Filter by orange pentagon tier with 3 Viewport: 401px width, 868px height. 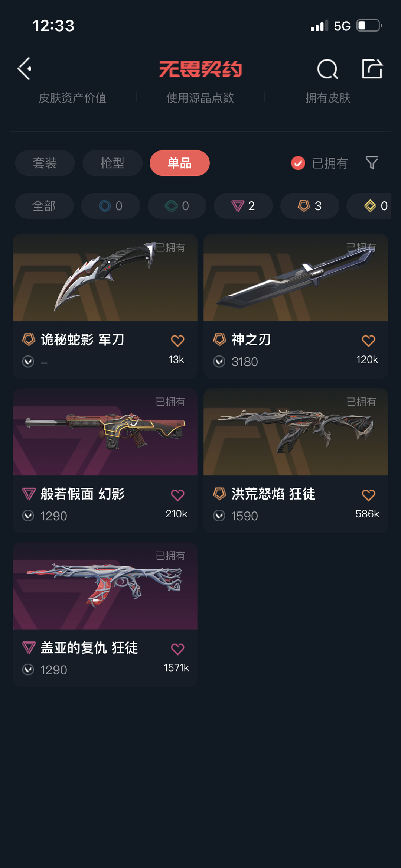[310, 206]
